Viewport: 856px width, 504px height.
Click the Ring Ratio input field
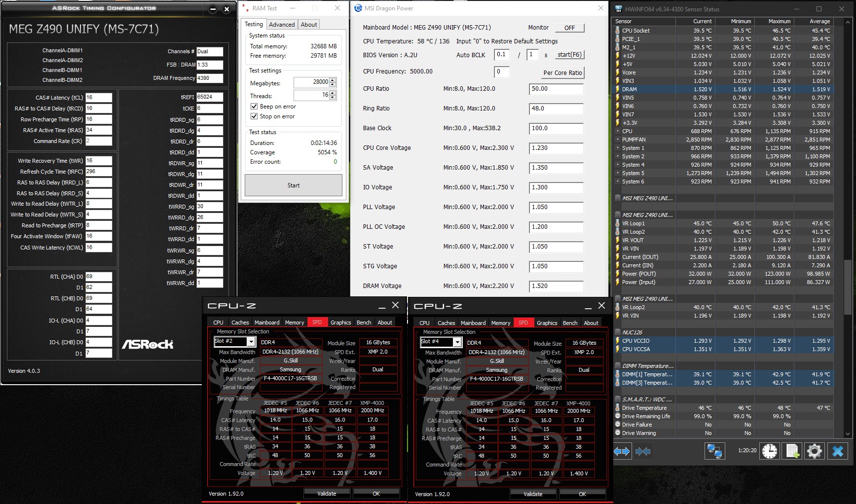tap(556, 109)
